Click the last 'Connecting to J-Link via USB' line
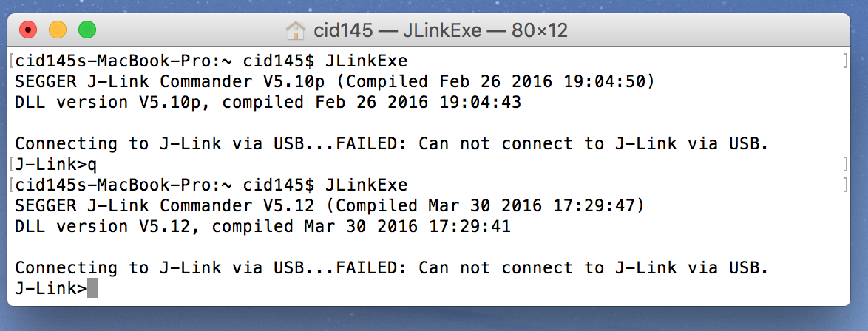868x331 pixels. tap(391, 268)
